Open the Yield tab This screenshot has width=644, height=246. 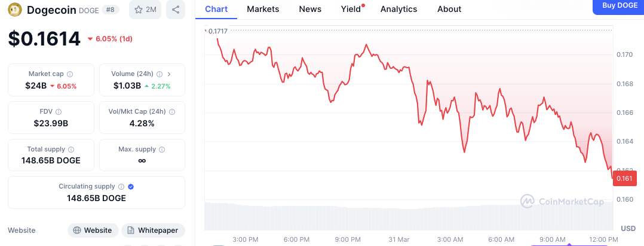351,9
